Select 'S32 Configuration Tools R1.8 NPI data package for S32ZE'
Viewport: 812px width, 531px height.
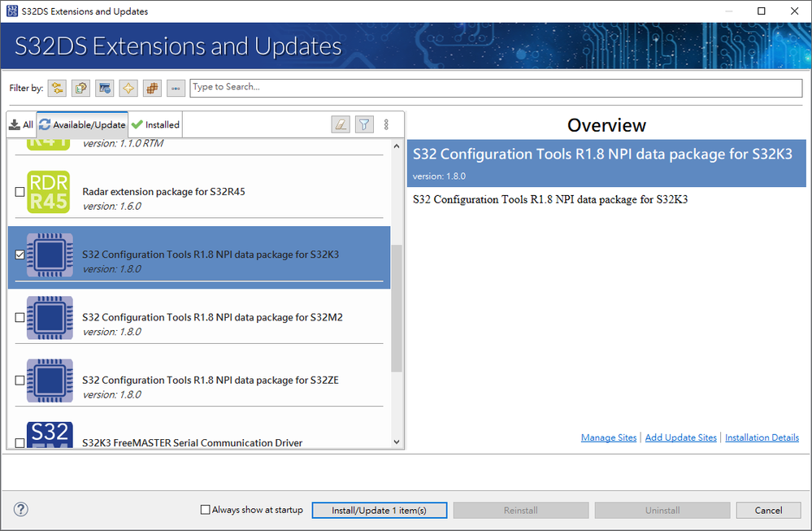click(x=211, y=380)
